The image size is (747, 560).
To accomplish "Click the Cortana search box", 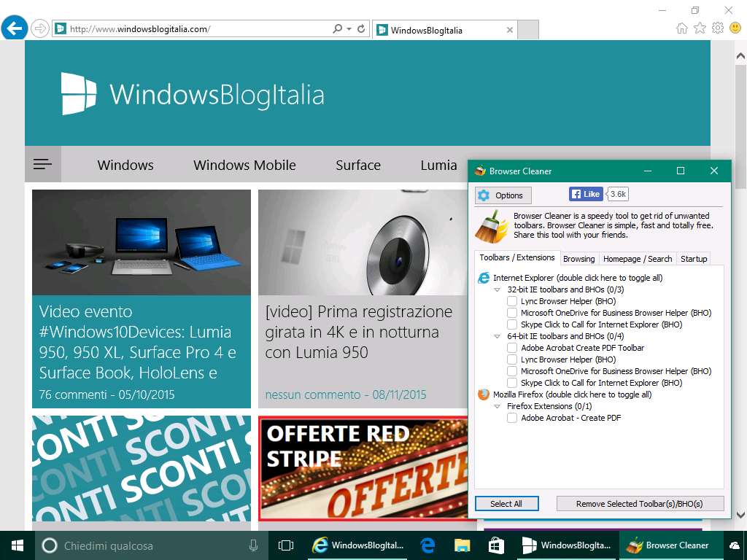I will coord(151,545).
